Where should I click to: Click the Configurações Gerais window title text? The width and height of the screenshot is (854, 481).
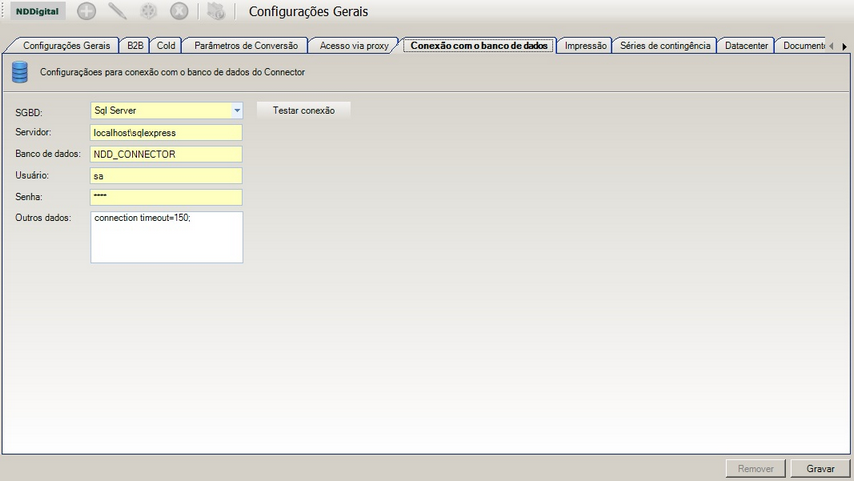click(x=308, y=11)
